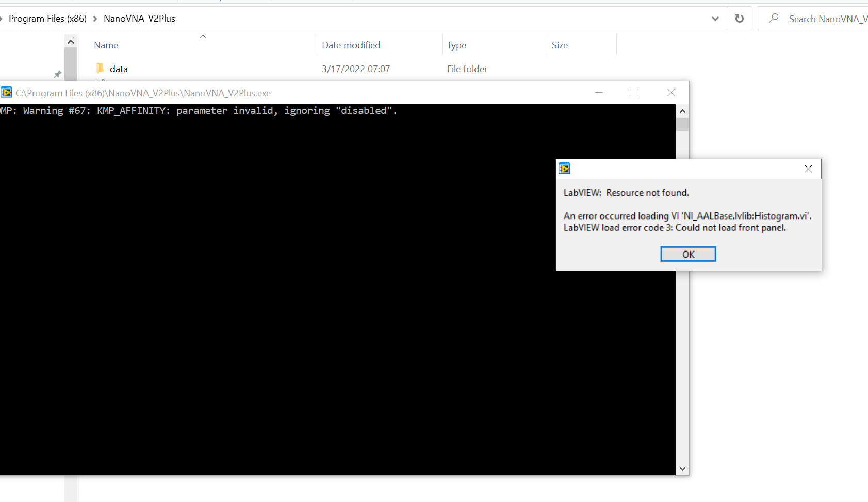This screenshot has width=868, height=502.
Task: Maximize the NanoVNA_V2Plus.exe console window
Action: [634, 93]
